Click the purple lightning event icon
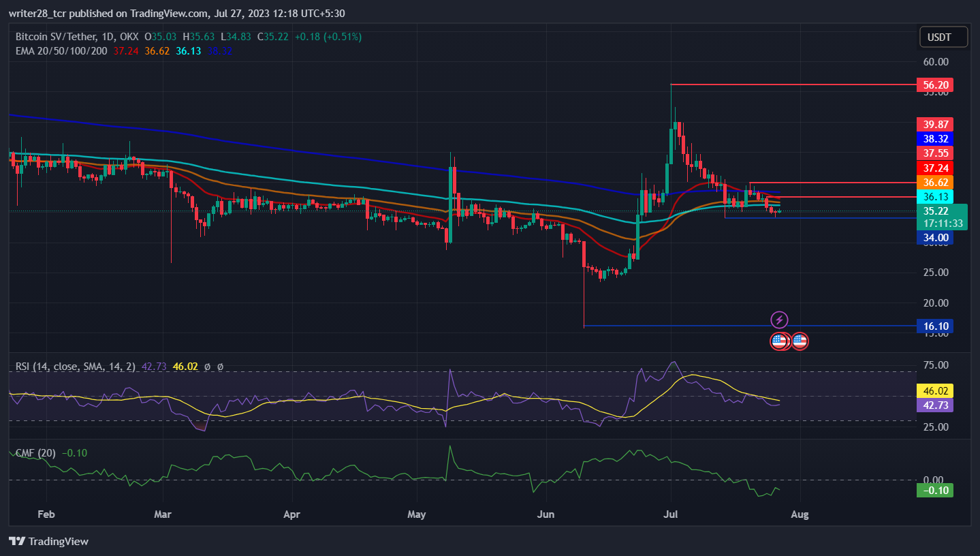Viewport: 980px width, 556px height. tap(780, 320)
